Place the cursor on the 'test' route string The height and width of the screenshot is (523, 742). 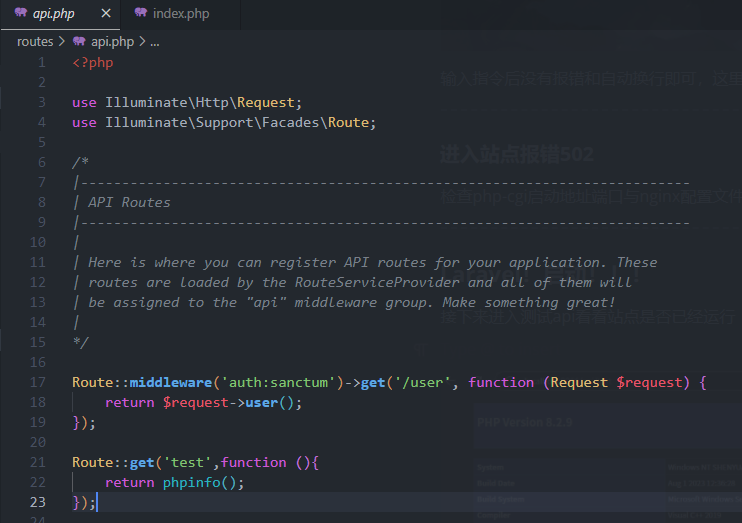[189, 462]
